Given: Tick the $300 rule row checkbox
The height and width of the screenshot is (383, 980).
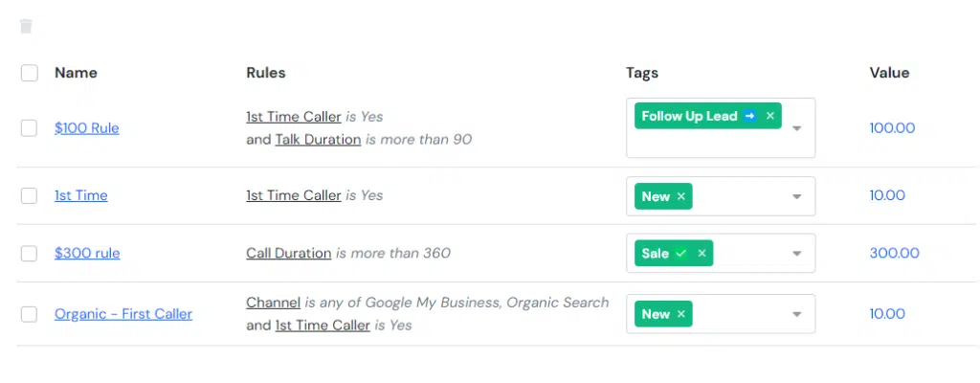Looking at the screenshot, I should tap(30, 254).
